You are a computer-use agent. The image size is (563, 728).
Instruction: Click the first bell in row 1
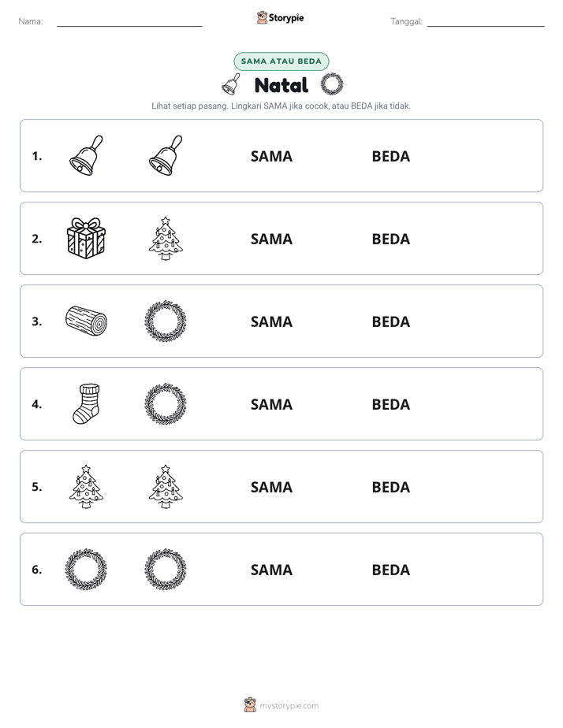(x=86, y=155)
